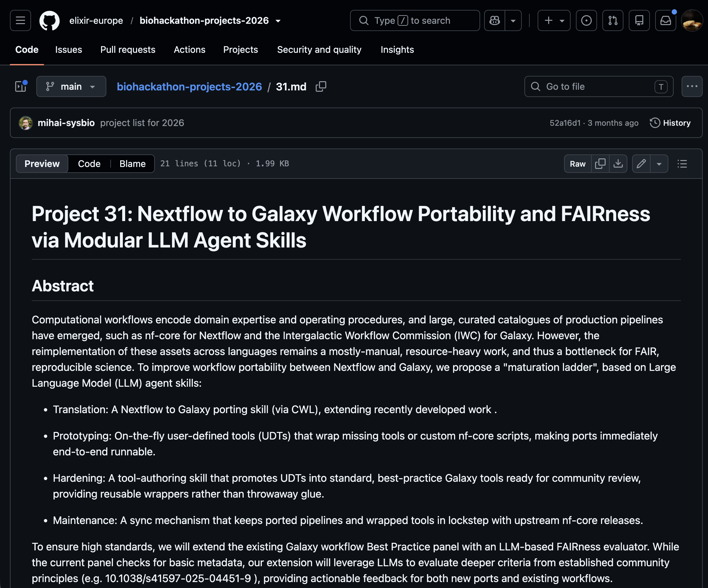Copy raw file contents icon
Screen dimensions: 708x588
pyautogui.click(x=600, y=164)
